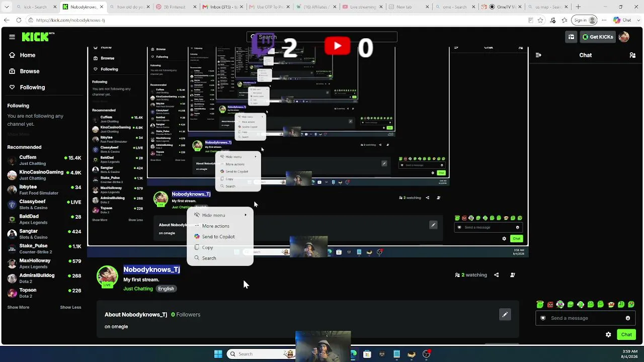
Task: Open the emoji picker in message box
Action: 628,318
